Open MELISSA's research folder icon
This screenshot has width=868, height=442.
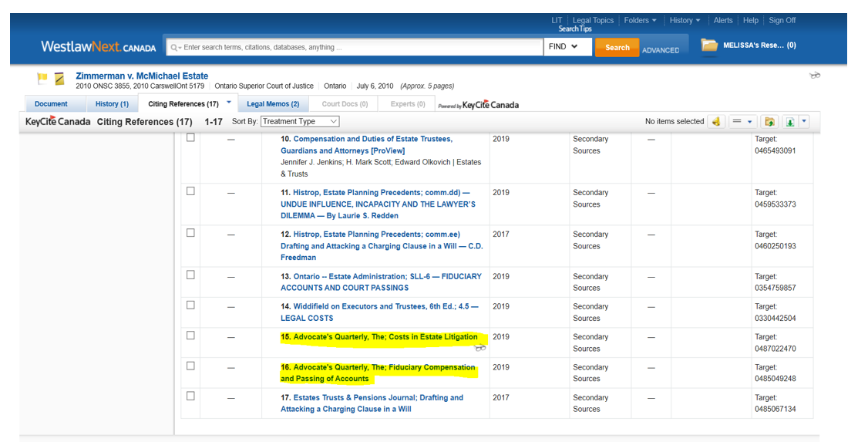[x=709, y=46]
